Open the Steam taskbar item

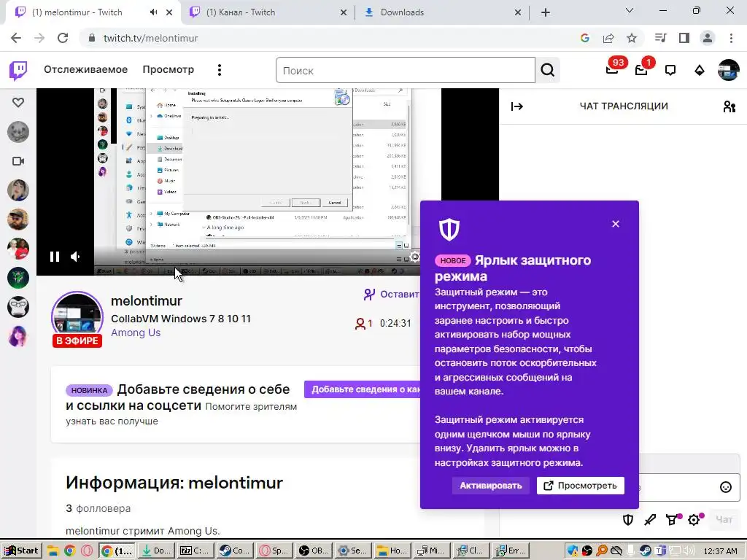[233, 551]
